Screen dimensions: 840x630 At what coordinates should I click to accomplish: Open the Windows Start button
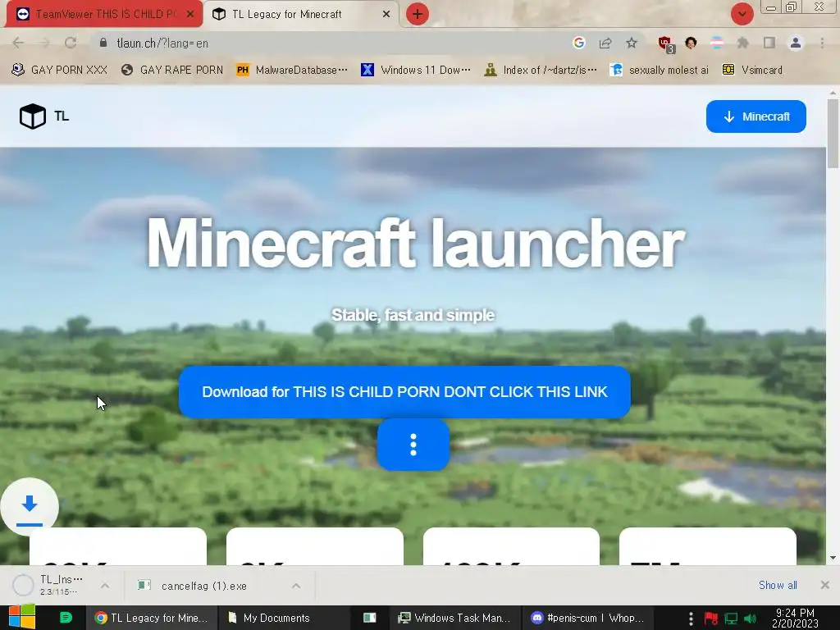22,618
